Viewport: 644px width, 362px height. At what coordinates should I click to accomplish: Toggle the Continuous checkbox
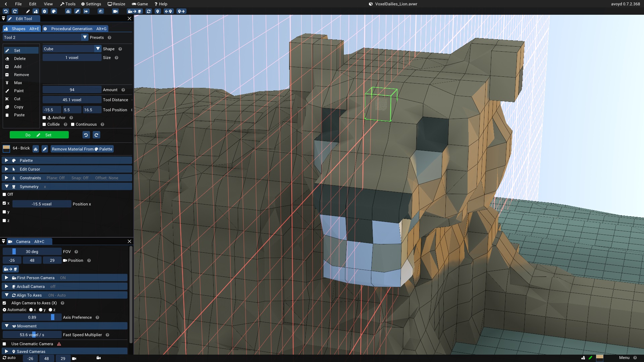point(72,124)
